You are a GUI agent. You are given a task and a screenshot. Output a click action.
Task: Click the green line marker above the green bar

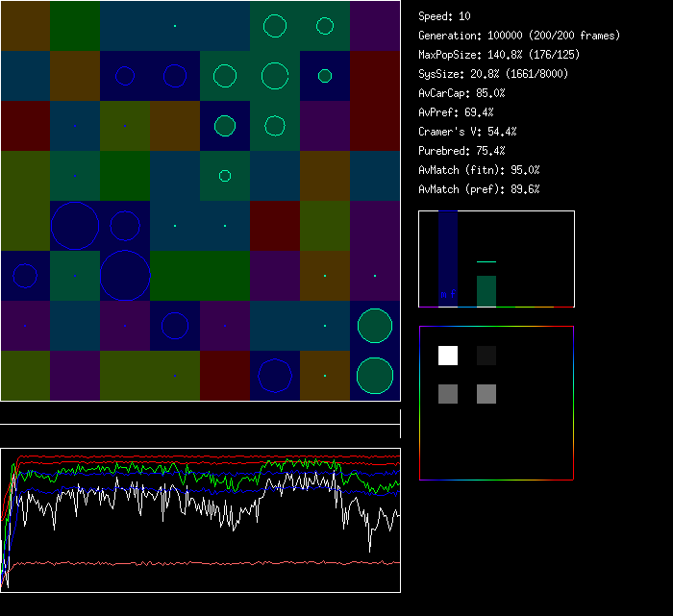coord(486,261)
